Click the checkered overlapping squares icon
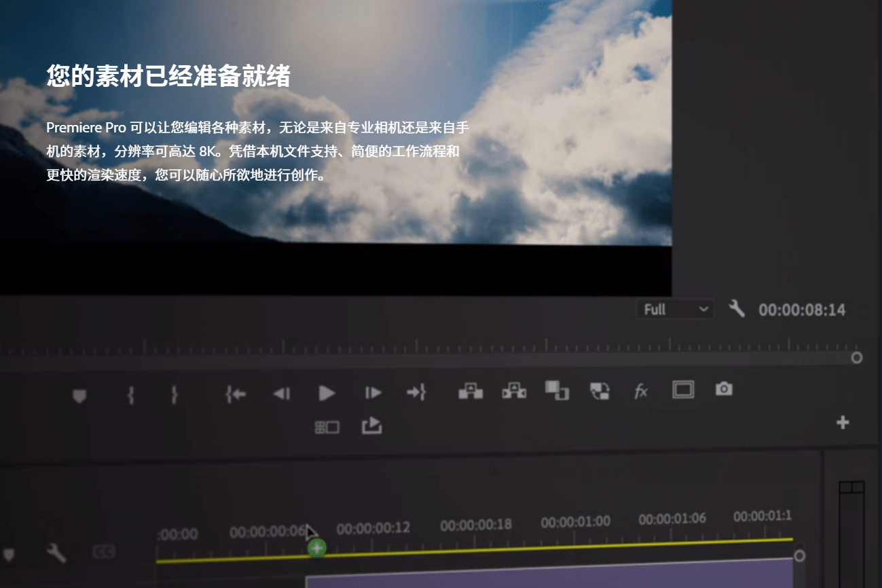882x588 pixels. [x=600, y=390]
